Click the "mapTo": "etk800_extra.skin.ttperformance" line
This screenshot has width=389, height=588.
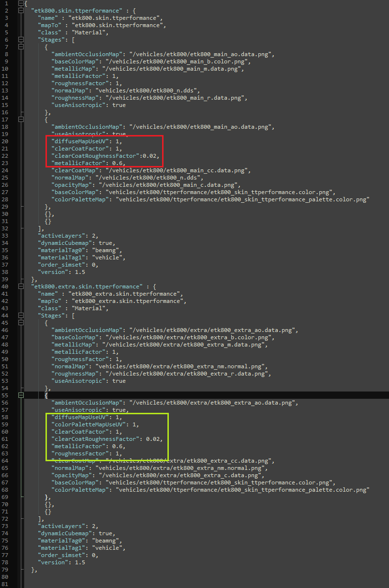(112, 301)
